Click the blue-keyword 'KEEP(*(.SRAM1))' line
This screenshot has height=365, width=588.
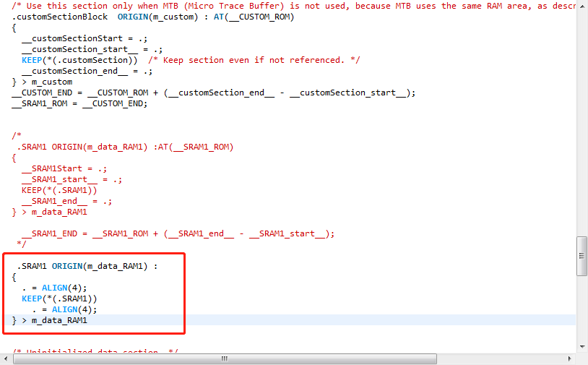[x=59, y=299]
